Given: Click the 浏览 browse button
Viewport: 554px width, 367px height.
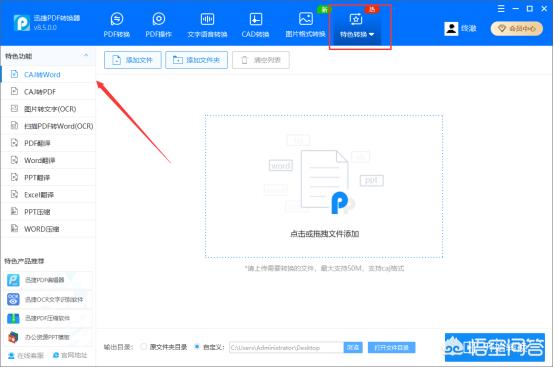Looking at the screenshot, I should [353, 348].
